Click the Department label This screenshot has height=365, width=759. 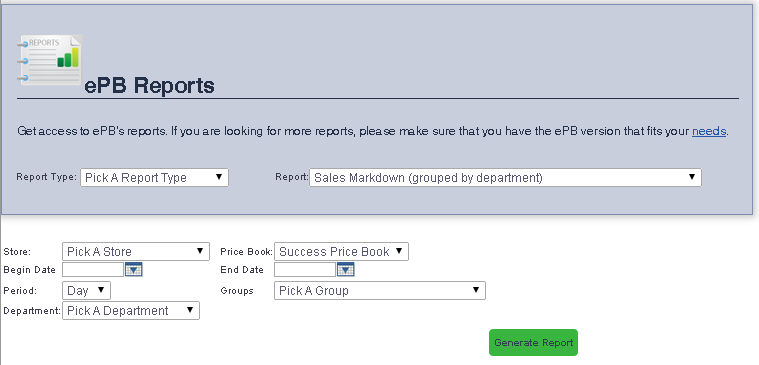(32, 311)
